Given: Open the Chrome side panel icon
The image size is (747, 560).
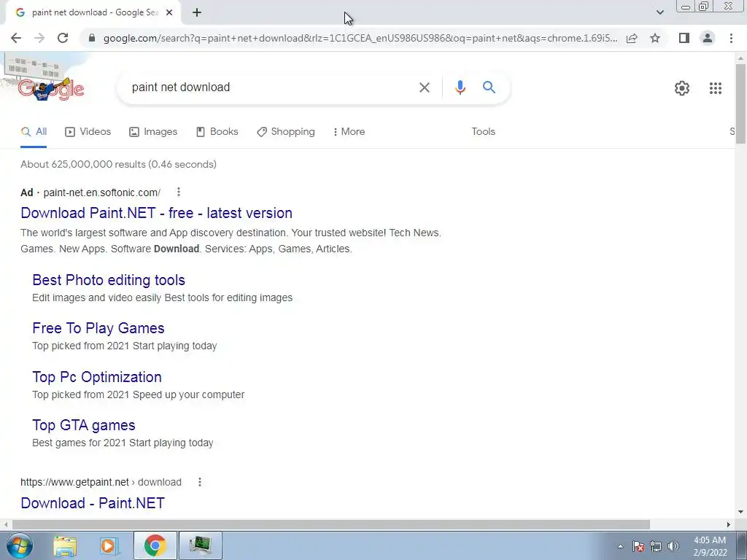Looking at the screenshot, I should click(684, 38).
